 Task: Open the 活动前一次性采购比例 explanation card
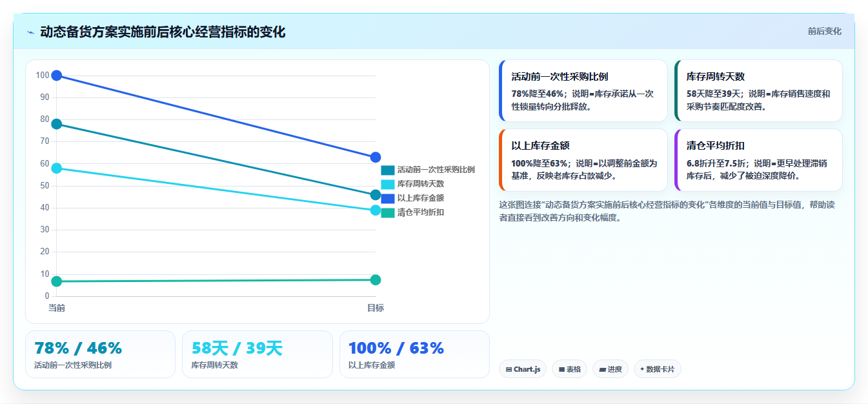(583, 91)
